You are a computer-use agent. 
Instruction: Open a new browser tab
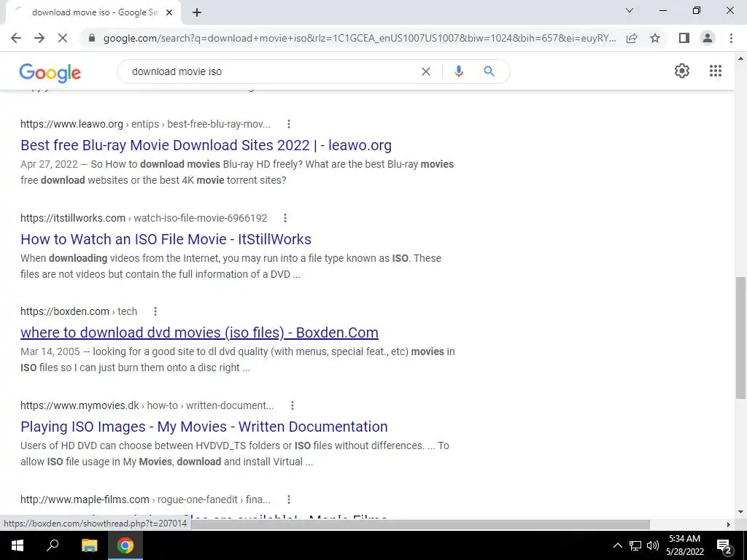[x=197, y=13]
